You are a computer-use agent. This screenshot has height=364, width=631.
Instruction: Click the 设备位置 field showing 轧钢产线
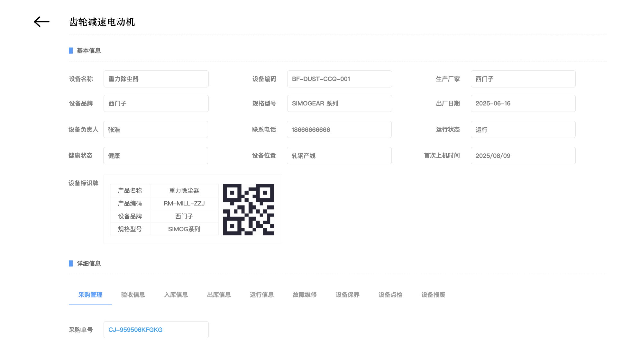pos(339,156)
